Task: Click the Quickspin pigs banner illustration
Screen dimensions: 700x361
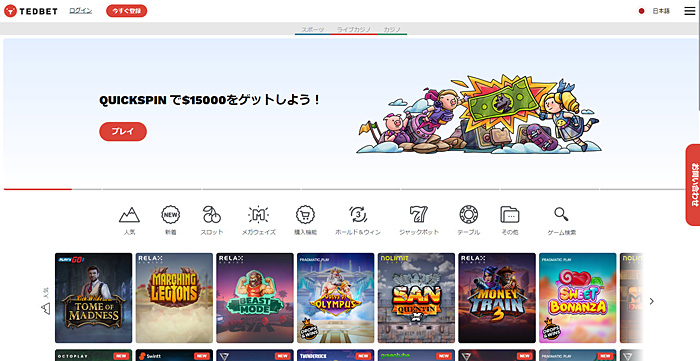Action: point(479,115)
